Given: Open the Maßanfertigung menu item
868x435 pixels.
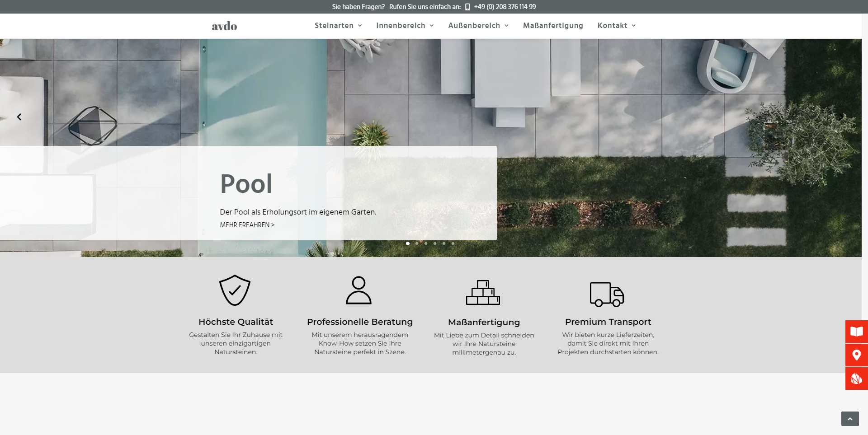Looking at the screenshot, I should [553, 26].
